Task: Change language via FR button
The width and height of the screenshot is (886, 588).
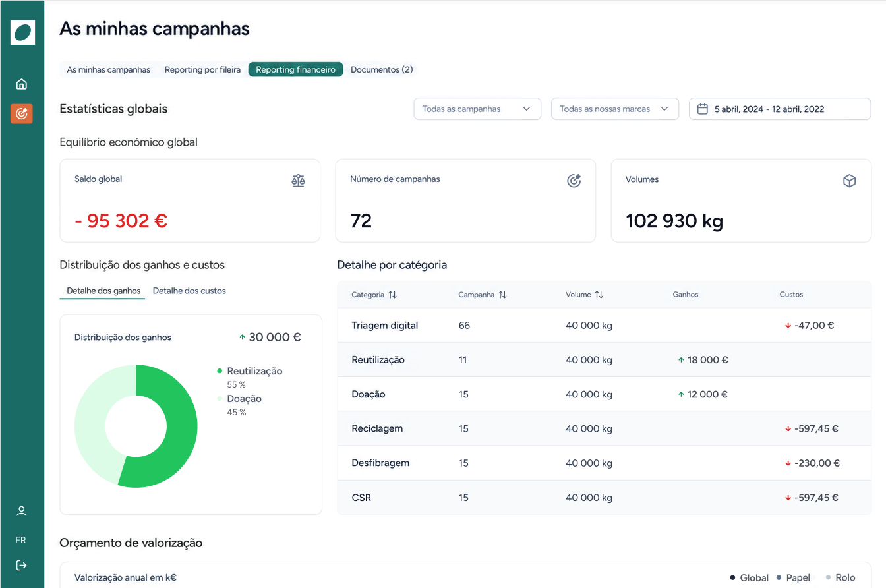Action: point(21,540)
